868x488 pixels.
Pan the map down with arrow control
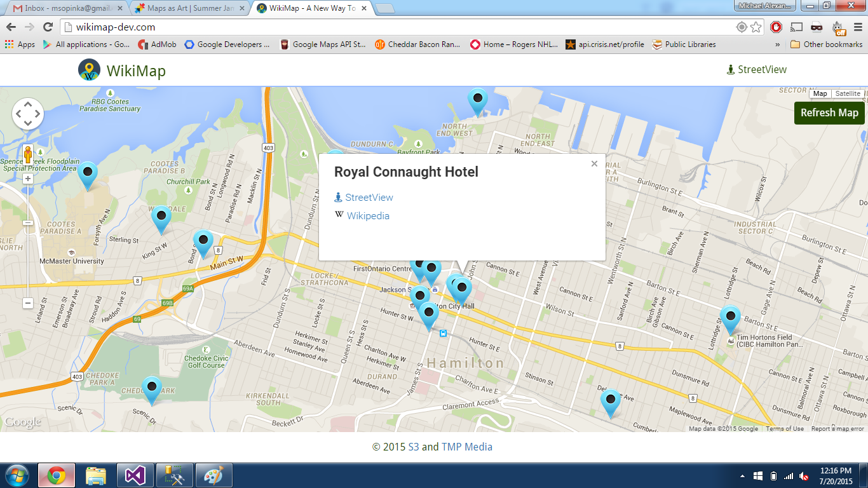pyautogui.click(x=28, y=124)
